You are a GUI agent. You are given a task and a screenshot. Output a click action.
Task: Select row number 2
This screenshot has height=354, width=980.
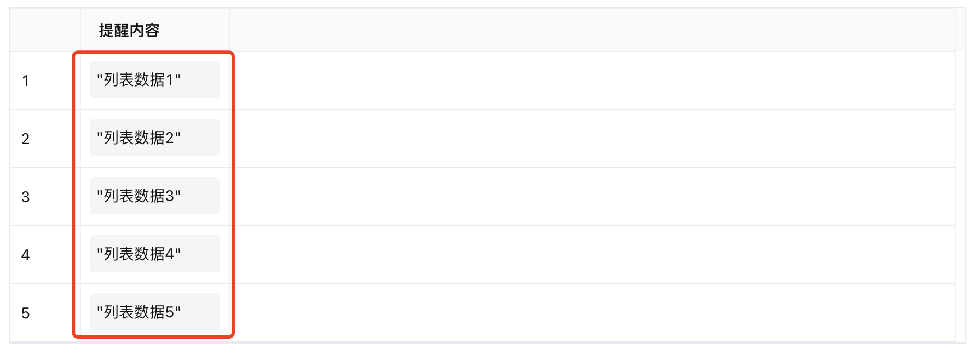pos(26,139)
